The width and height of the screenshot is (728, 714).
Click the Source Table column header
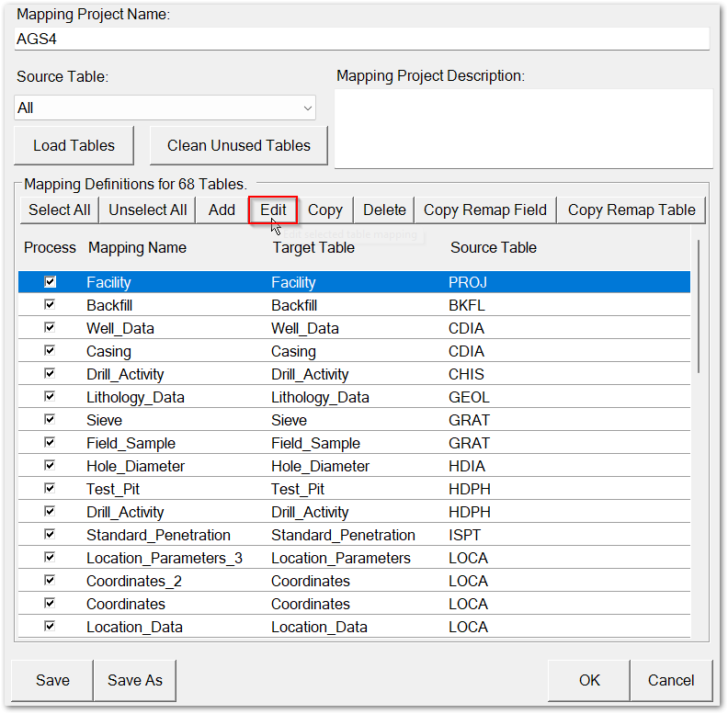point(493,247)
